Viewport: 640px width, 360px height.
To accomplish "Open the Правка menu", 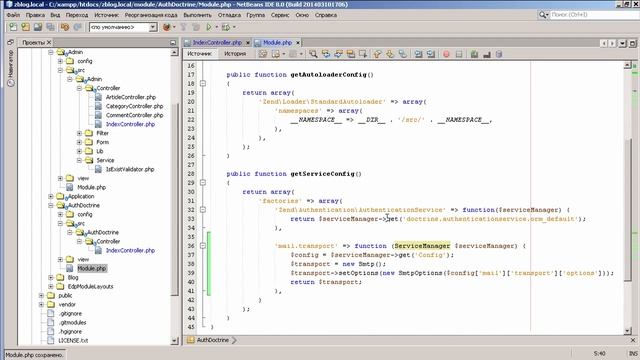I will click(35, 15).
